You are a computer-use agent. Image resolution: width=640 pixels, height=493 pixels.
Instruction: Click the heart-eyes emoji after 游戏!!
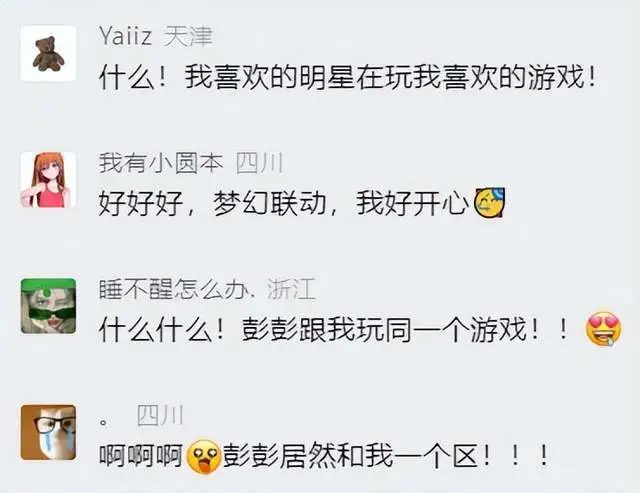(x=603, y=329)
